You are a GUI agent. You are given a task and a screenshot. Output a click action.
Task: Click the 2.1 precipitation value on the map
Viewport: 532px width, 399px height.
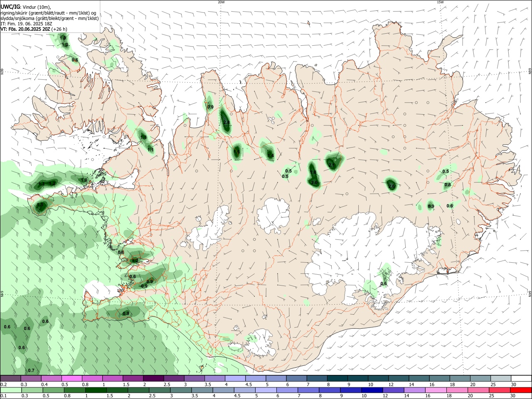[332, 165]
